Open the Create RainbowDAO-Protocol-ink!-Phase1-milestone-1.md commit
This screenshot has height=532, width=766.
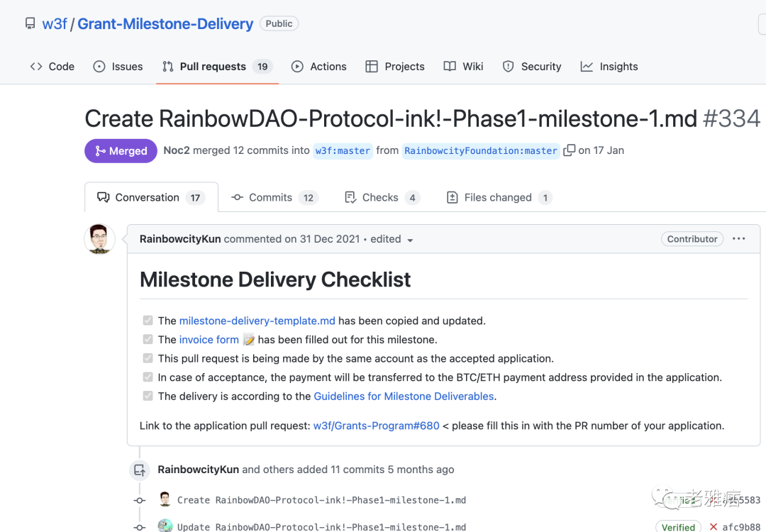pos(321,500)
